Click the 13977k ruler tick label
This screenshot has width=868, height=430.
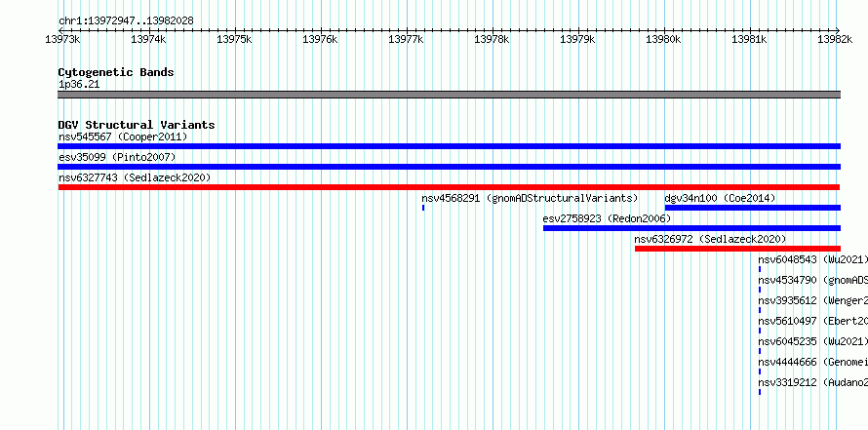pyautogui.click(x=406, y=39)
